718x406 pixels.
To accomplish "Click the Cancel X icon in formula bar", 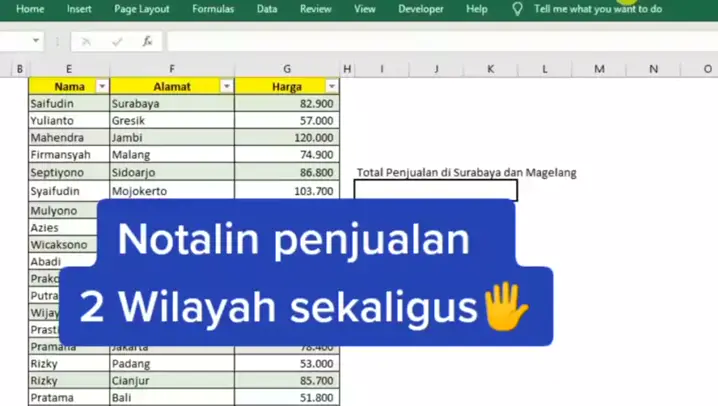I will coord(86,41).
